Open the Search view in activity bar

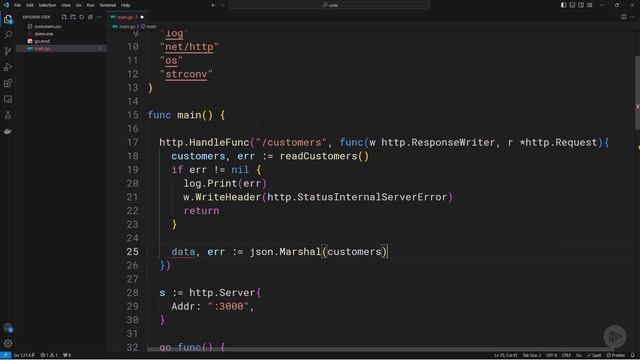click(8, 35)
